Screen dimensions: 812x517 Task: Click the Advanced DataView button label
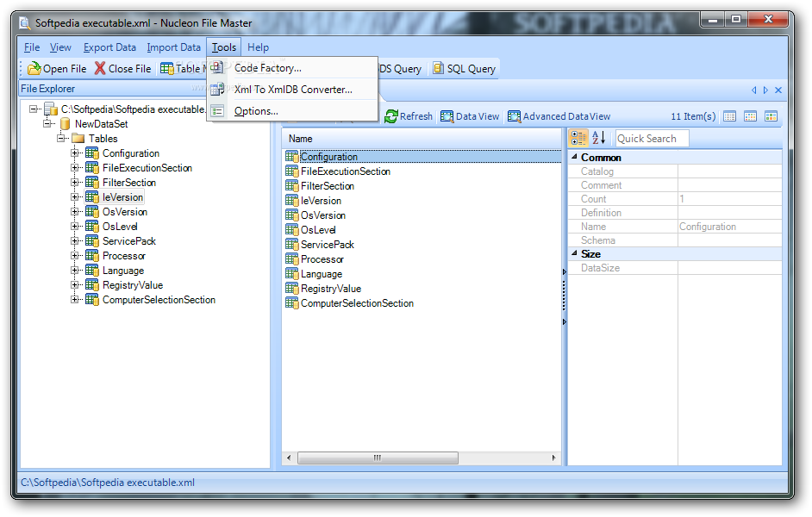coord(566,116)
